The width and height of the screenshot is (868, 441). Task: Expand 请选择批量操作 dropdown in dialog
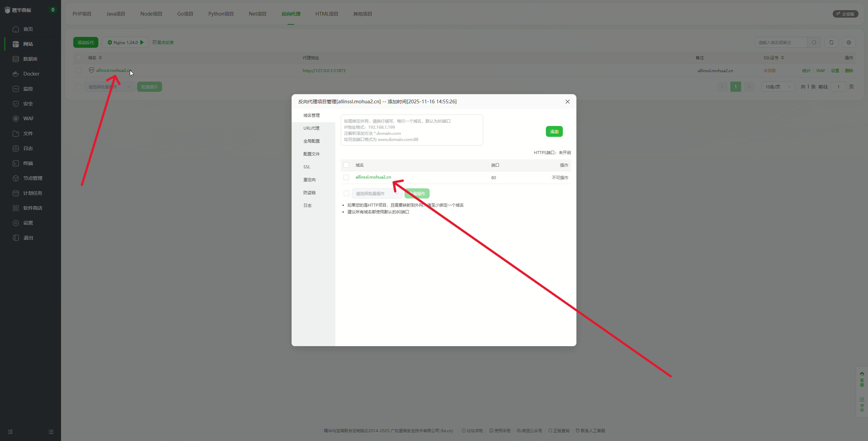click(376, 193)
